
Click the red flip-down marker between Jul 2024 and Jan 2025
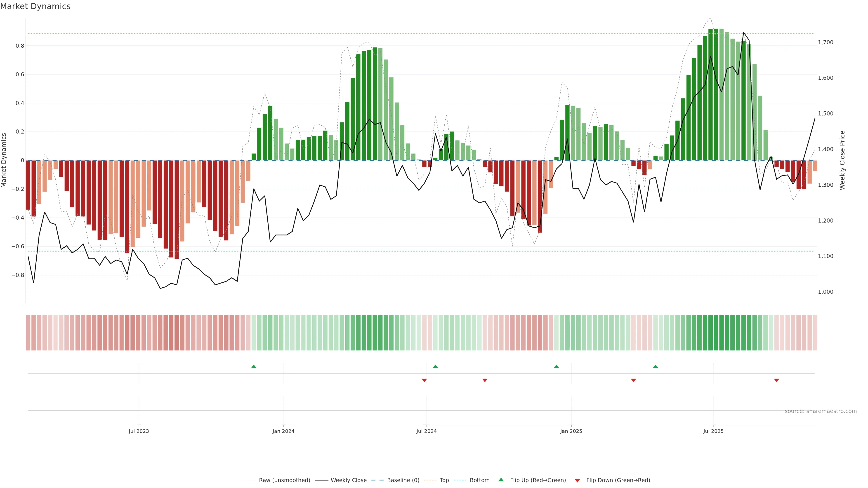pyautogui.click(x=485, y=380)
